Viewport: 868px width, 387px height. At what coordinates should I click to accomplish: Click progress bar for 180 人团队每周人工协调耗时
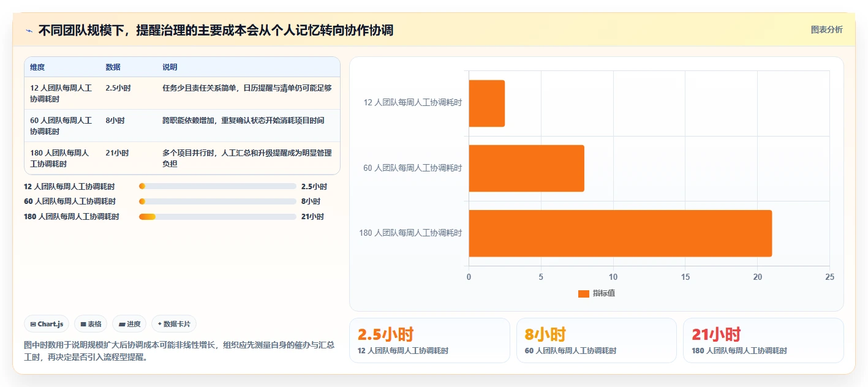217,217
